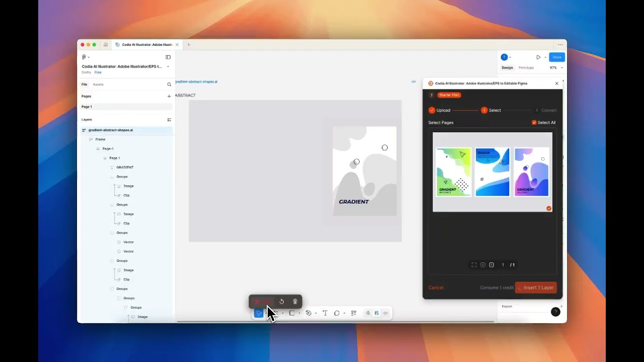644x362 pixels.
Task: Select the GRADIENT text layer
Action: tap(125, 167)
